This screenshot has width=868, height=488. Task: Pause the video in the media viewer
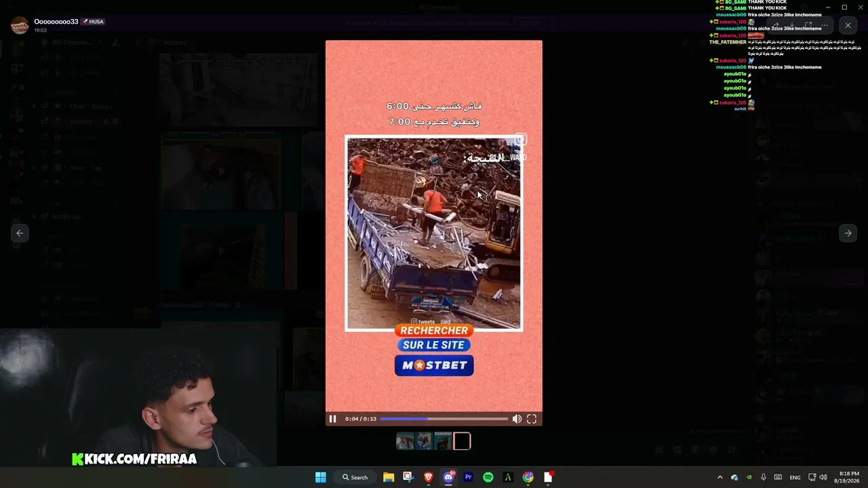coord(332,419)
